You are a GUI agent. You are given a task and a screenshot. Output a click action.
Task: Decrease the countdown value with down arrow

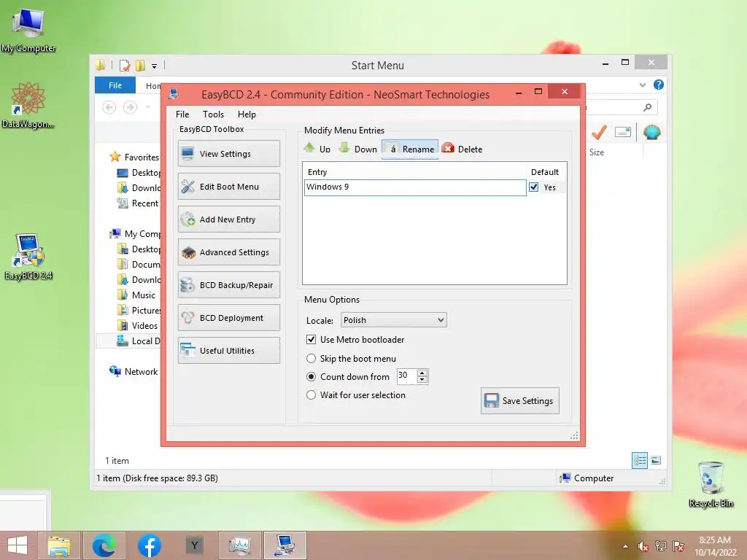(x=422, y=380)
